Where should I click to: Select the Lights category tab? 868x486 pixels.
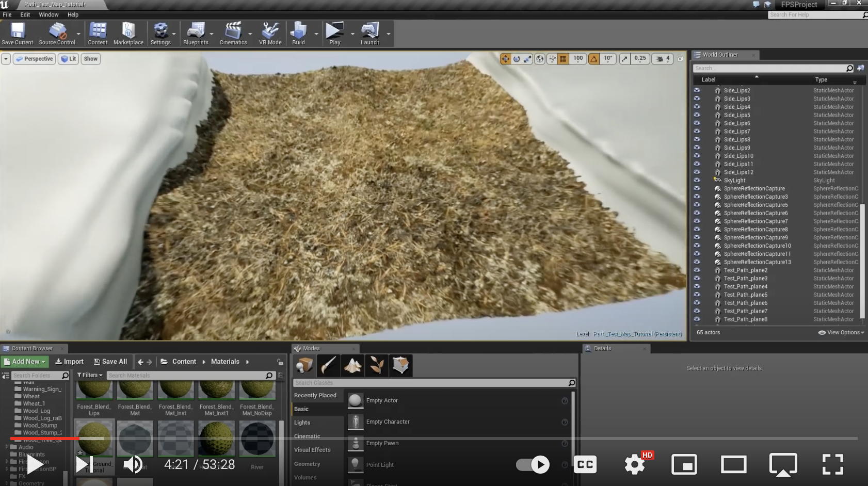(x=302, y=423)
